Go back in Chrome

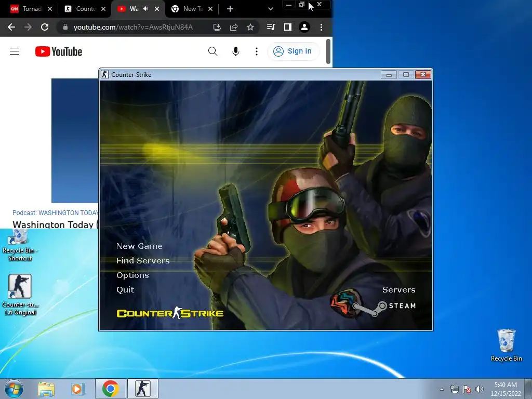click(11, 27)
